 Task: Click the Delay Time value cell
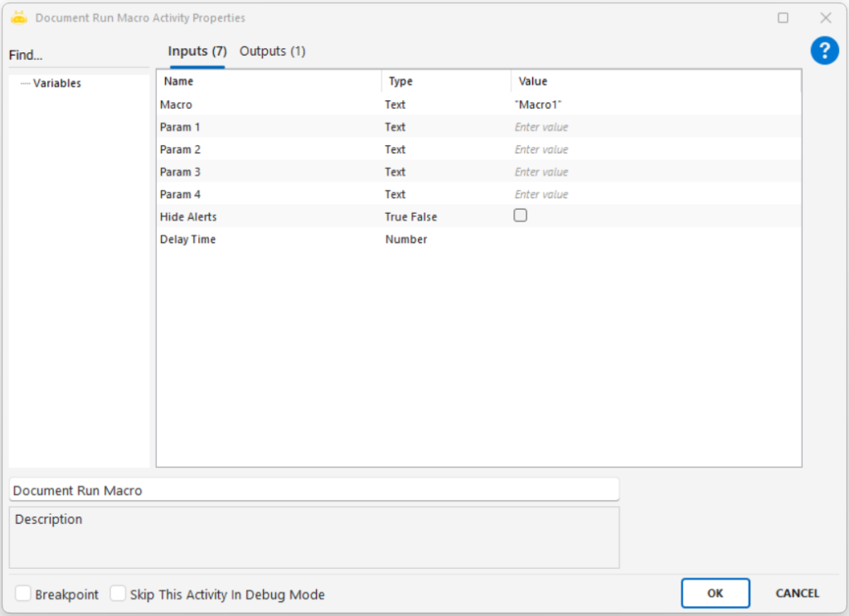click(655, 240)
